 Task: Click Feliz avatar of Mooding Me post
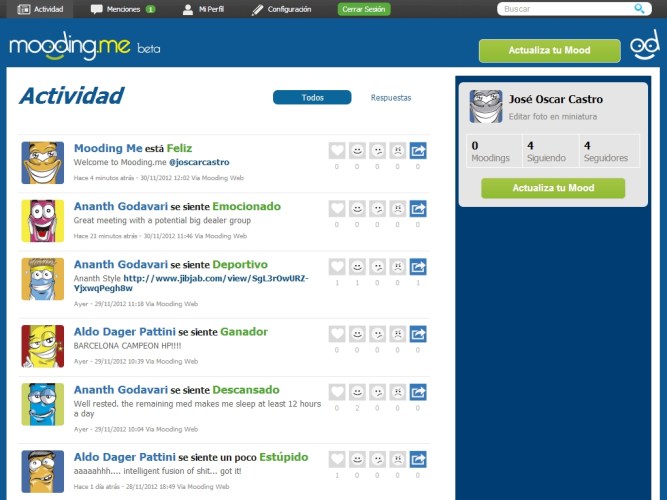[x=43, y=163]
